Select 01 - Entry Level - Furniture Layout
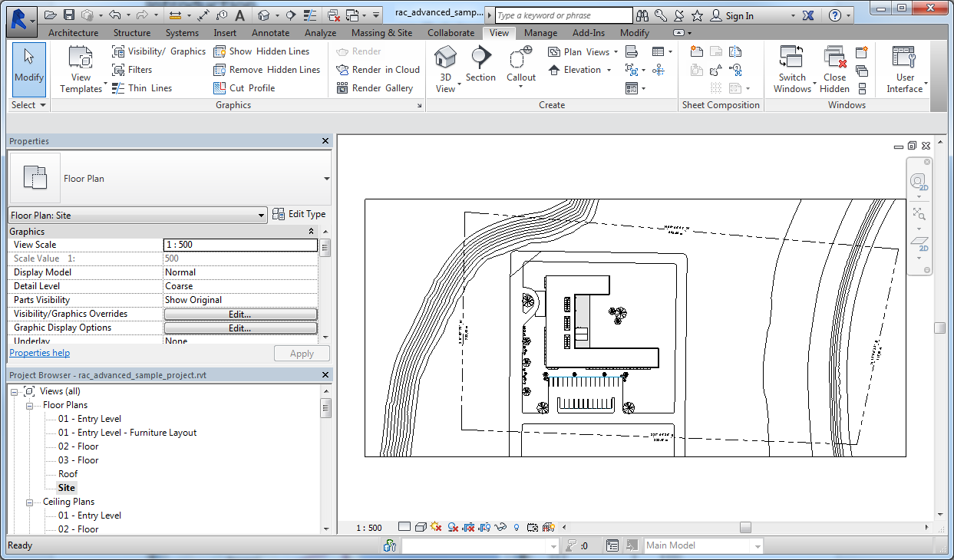954x560 pixels. pyautogui.click(x=127, y=433)
